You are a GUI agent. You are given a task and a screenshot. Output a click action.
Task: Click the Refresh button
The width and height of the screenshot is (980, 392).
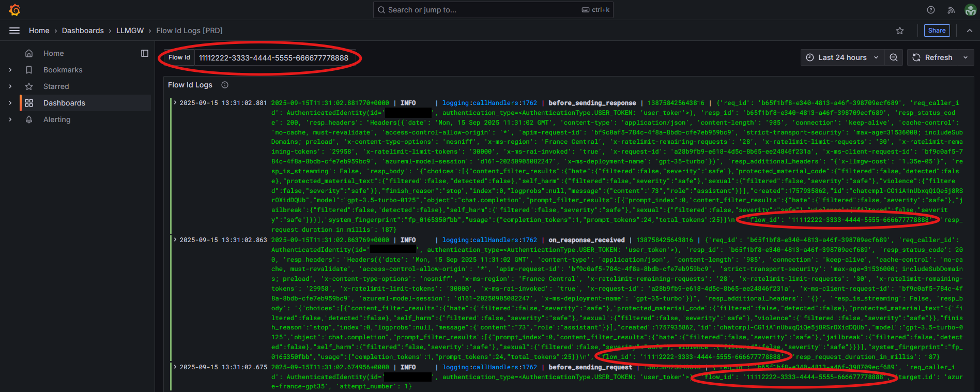pos(932,57)
